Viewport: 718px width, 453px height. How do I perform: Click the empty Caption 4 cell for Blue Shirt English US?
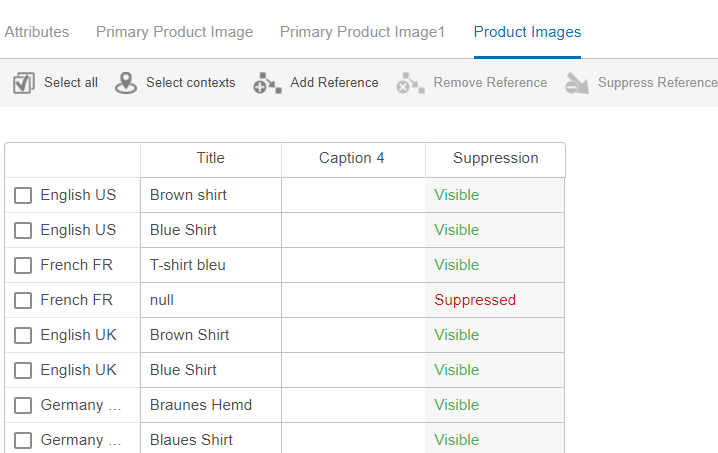[353, 230]
